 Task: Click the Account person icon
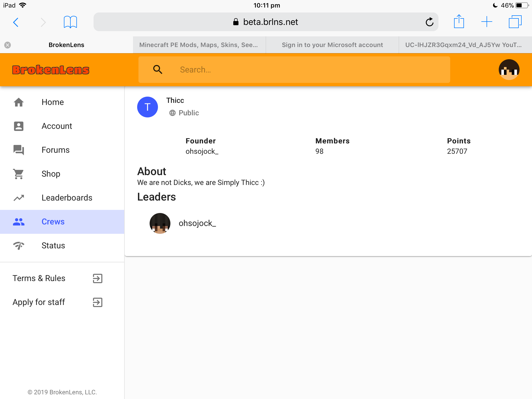(x=19, y=126)
